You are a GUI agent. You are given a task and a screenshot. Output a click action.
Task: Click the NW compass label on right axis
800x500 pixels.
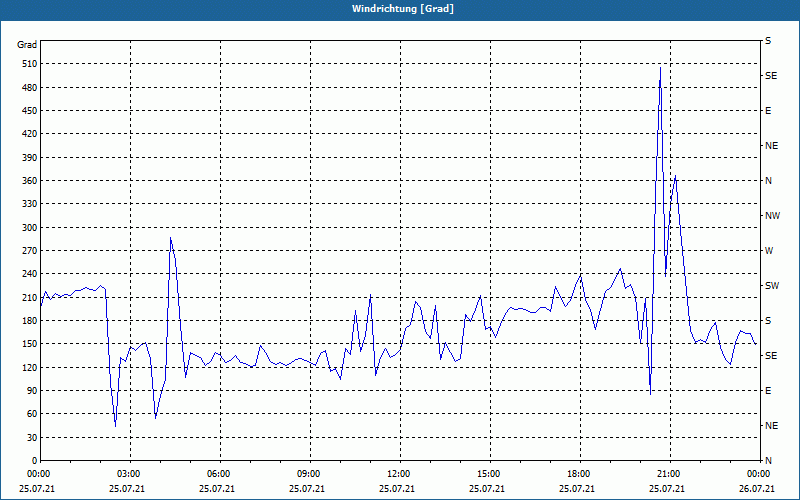point(772,216)
